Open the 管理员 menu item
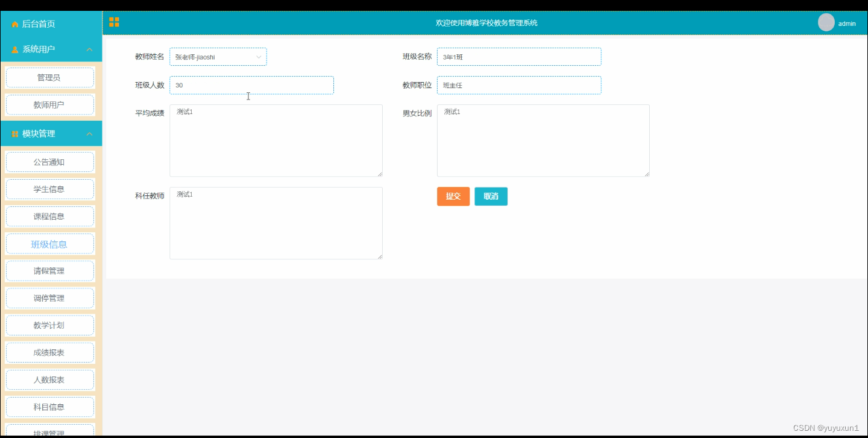The image size is (868, 438). 49,78
